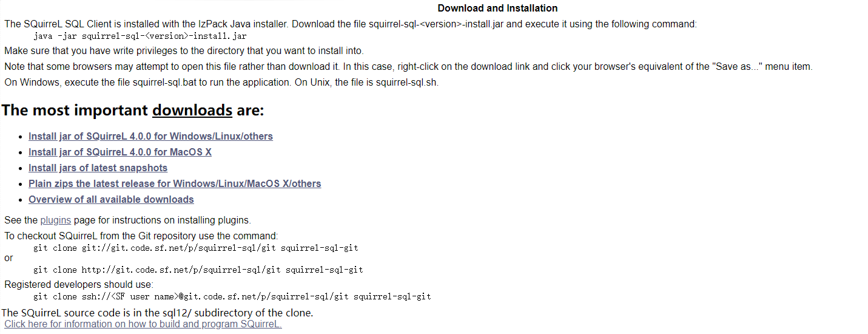This screenshot has height=334, width=868.
Task: Click the git clone http:// command
Action: click(198, 270)
